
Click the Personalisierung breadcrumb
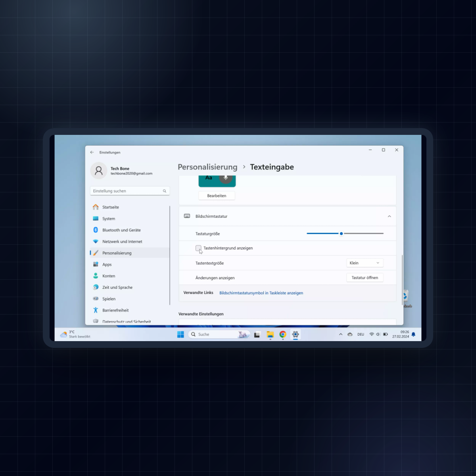click(x=207, y=167)
